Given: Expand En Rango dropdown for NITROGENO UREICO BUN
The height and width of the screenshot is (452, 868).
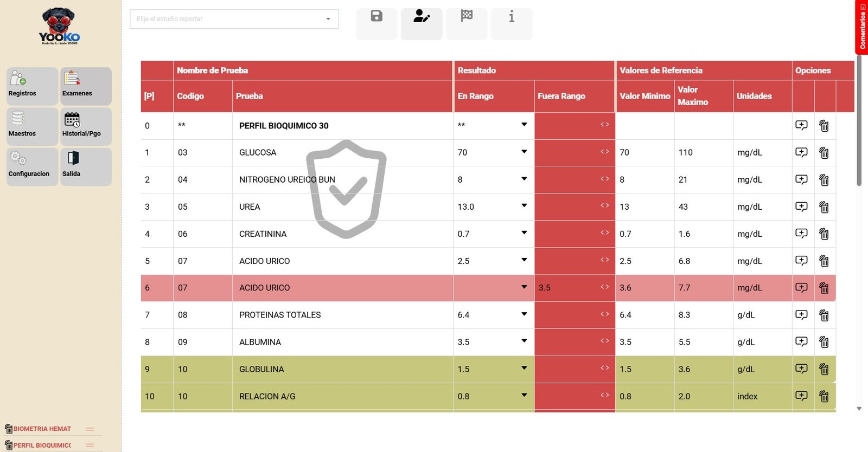Looking at the screenshot, I should coord(524,179).
